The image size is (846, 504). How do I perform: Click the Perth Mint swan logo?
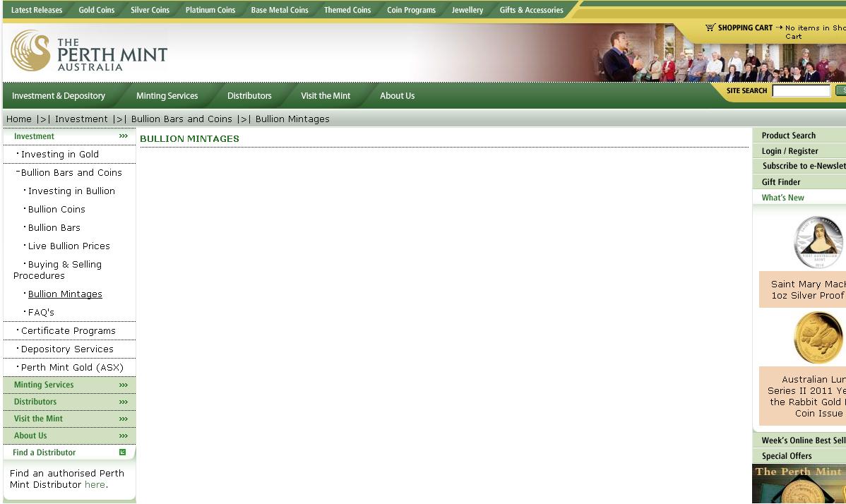(30, 51)
